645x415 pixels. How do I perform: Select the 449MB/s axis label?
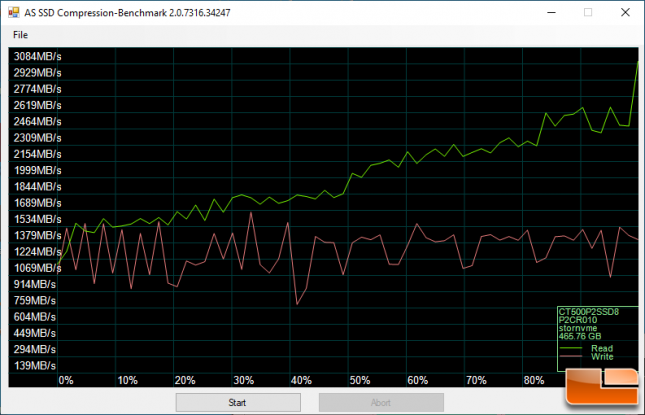coord(35,333)
